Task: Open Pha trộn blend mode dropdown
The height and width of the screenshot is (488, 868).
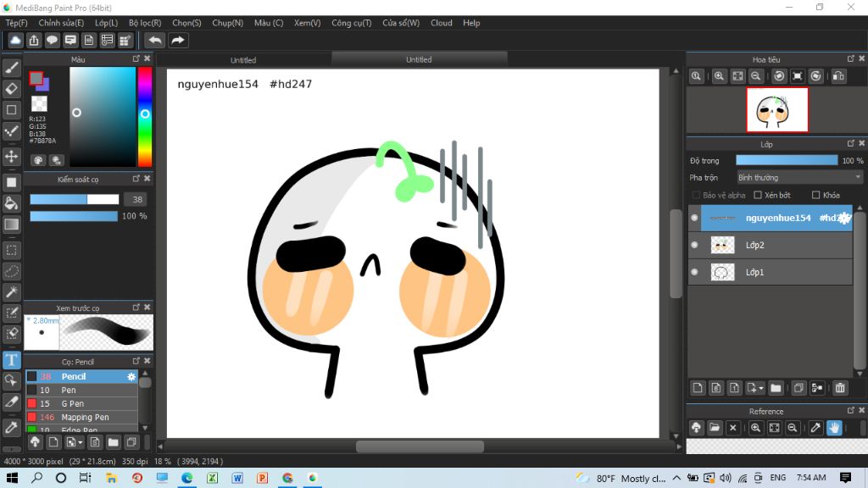Action: click(799, 178)
